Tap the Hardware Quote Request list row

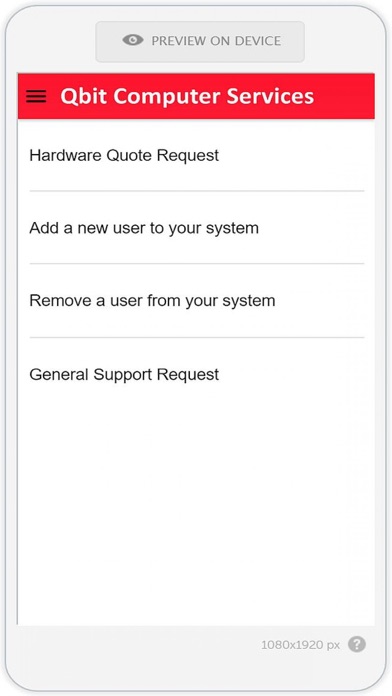[196, 155]
